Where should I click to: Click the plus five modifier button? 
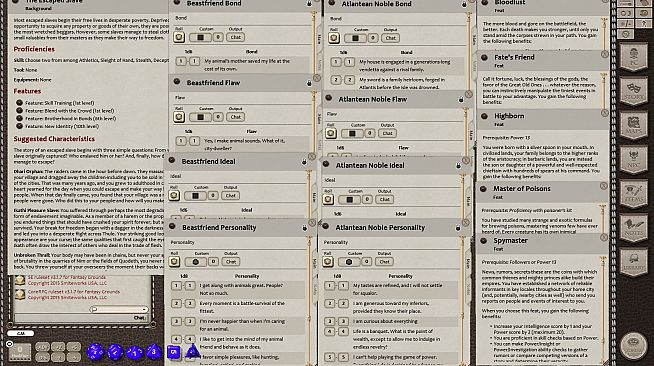click(x=73, y=347)
